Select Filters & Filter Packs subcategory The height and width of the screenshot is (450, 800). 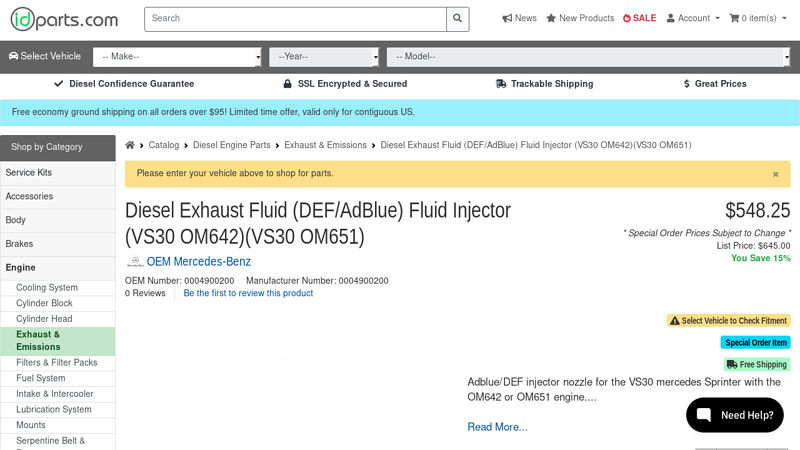[58, 363]
